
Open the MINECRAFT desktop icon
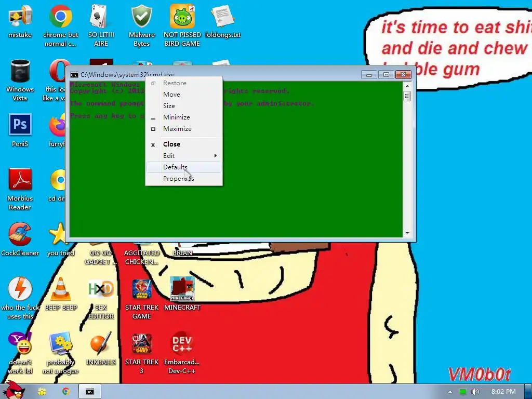coord(182,294)
